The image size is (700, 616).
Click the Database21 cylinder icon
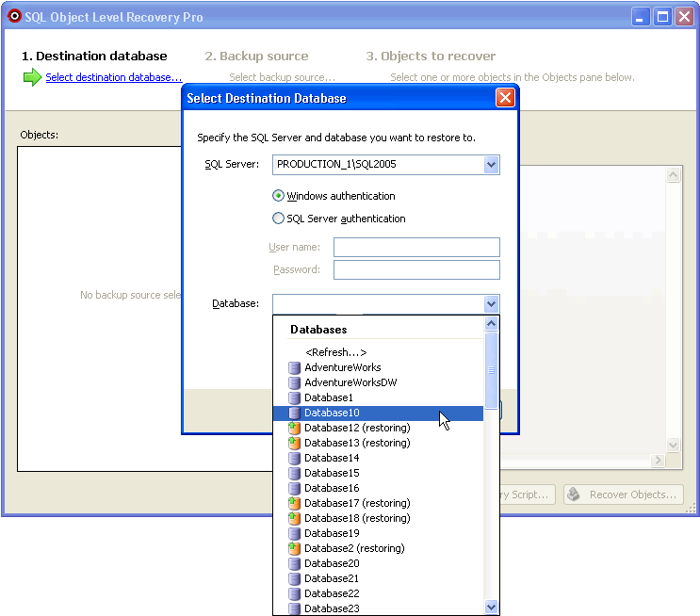coord(294,579)
